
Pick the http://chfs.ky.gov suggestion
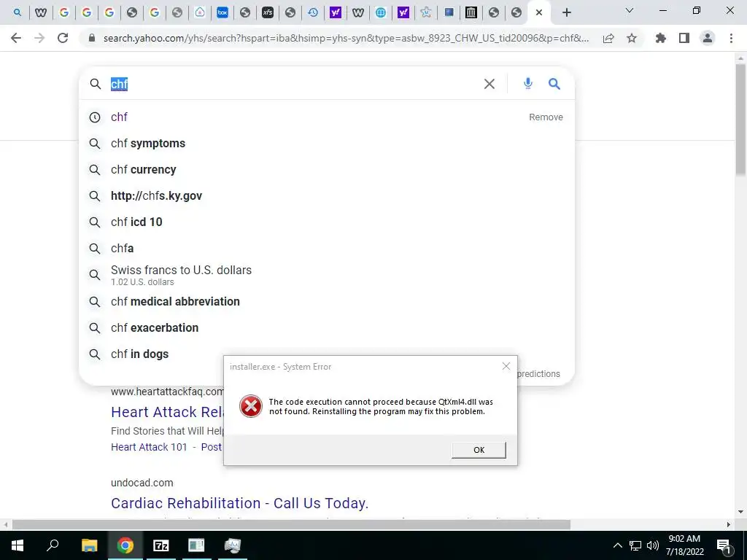point(326,195)
